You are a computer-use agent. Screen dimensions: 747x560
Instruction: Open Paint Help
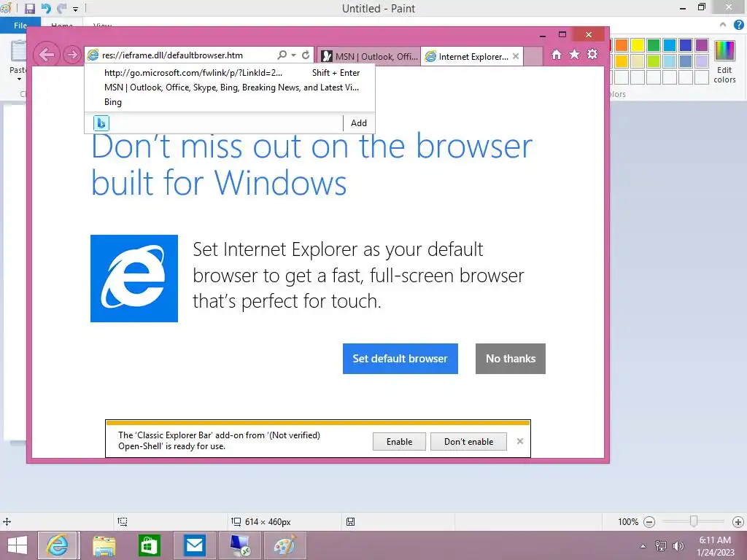(x=739, y=25)
